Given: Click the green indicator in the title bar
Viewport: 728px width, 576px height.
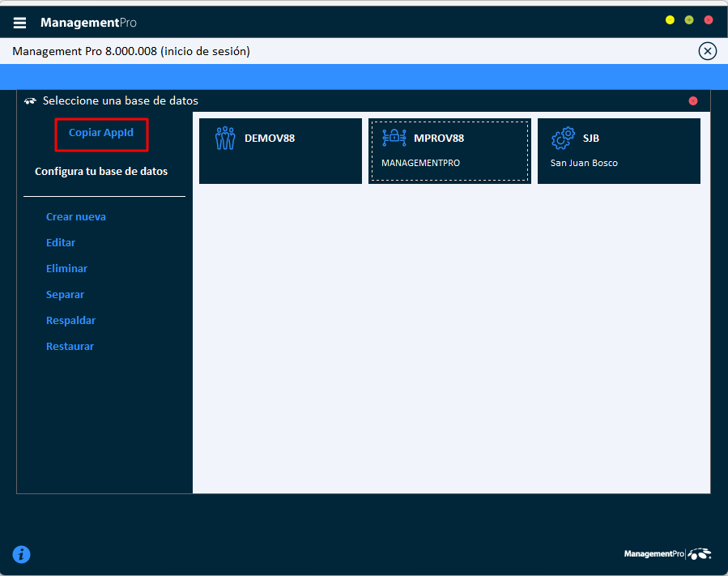Looking at the screenshot, I should point(689,19).
